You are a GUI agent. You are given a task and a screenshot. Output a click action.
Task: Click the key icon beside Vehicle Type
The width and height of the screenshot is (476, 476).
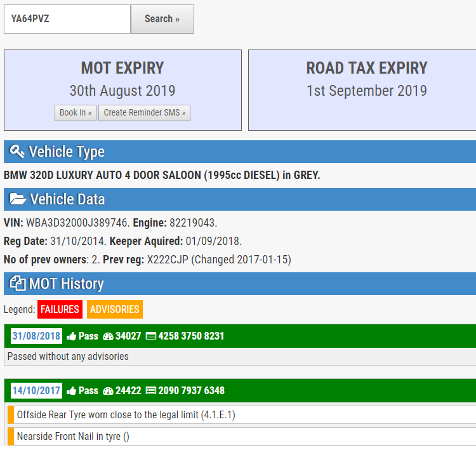click(x=17, y=151)
